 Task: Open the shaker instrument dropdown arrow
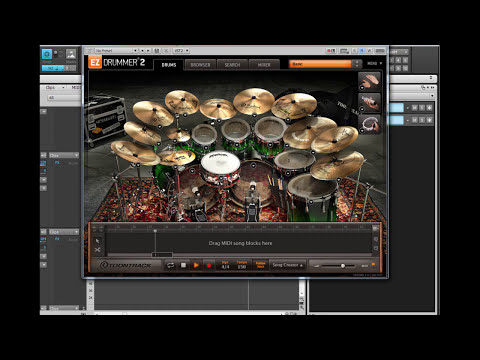pyautogui.click(x=362, y=109)
